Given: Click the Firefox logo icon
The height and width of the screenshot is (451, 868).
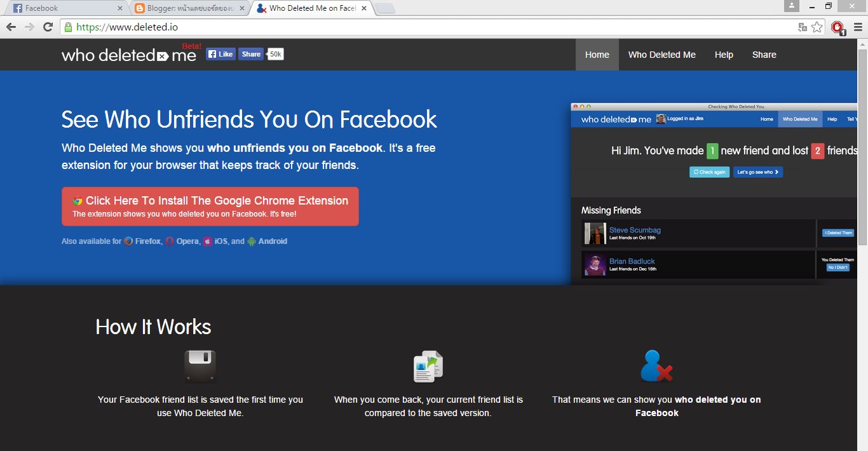Looking at the screenshot, I should coord(128,241).
